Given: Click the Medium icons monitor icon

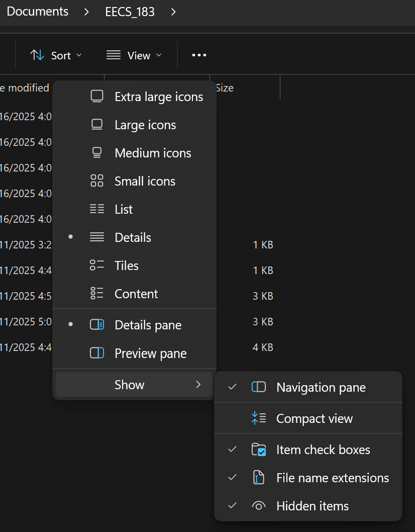Looking at the screenshot, I should pyautogui.click(x=97, y=153).
